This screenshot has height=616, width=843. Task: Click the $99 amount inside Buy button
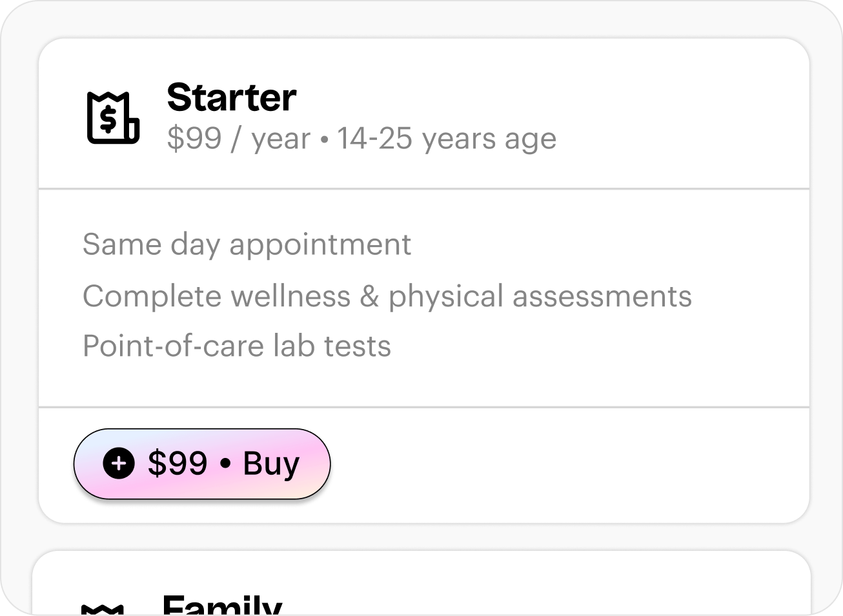tap(178, 463)
